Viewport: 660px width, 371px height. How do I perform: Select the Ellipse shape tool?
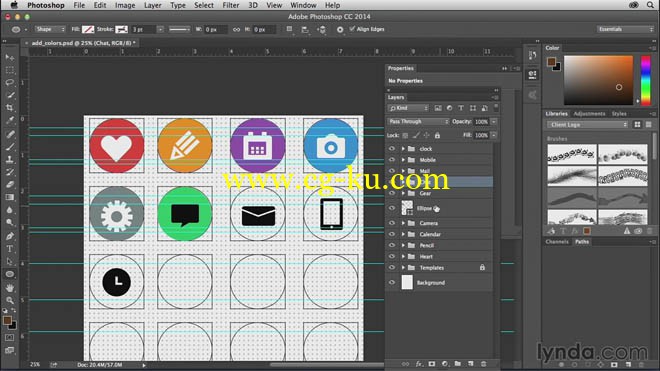(x=10, y=274)
